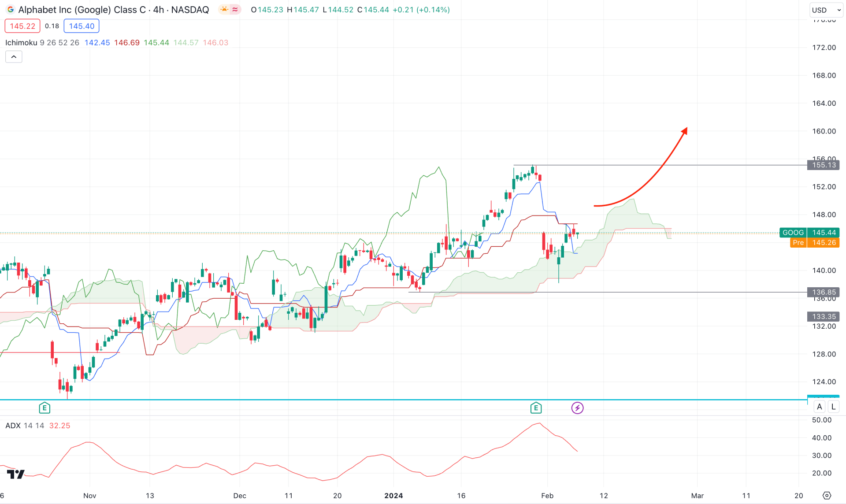Click the 133.35 price label on the axis
Screen dimensions: 846x504
(x=823, y=316)
